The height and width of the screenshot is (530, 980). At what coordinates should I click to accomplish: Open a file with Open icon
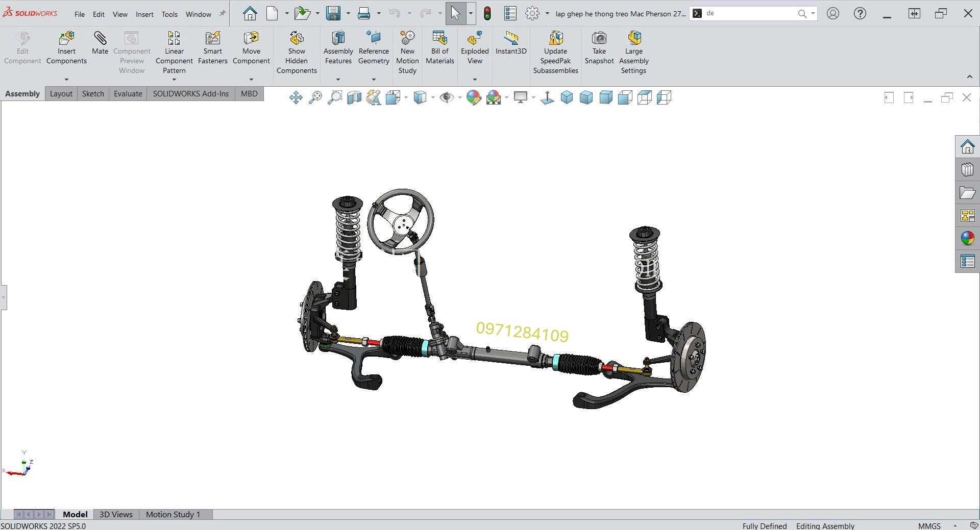[x=303, y=13]
